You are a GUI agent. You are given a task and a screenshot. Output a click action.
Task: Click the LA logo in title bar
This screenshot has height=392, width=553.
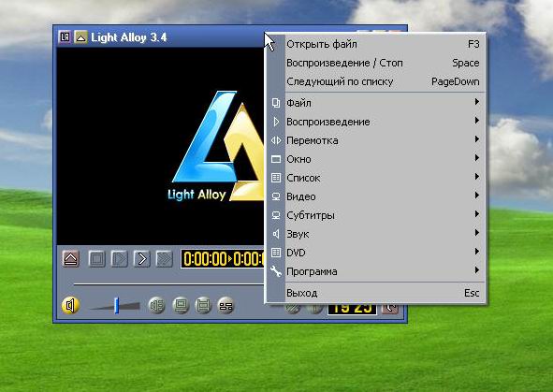(x=65, y=37)
